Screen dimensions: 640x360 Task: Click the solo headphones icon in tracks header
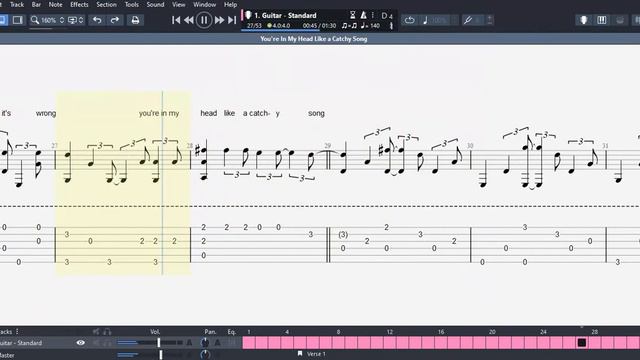(107, 331)
